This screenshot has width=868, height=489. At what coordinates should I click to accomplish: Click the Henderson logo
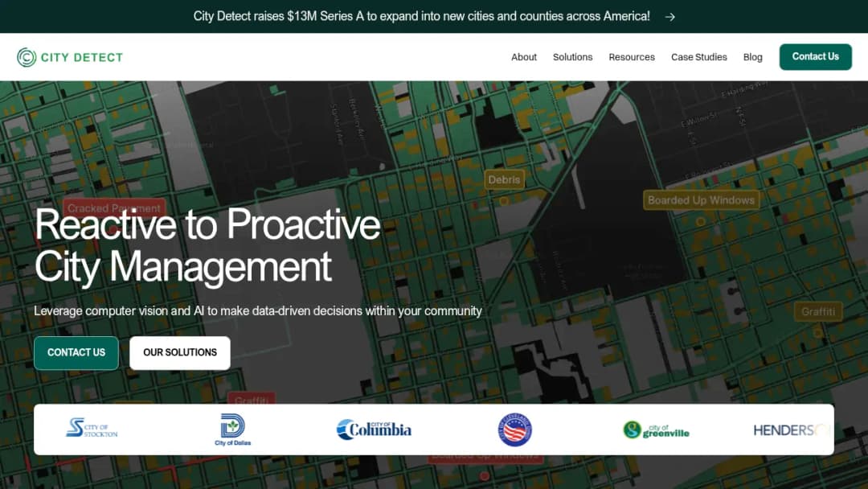[791, 430]
